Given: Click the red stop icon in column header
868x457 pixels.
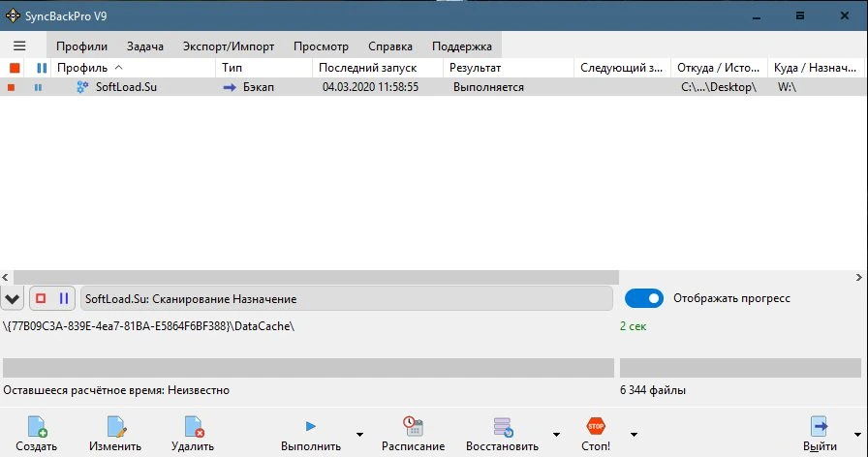Looking at the screenshot, I should click(x=15, y=68).
